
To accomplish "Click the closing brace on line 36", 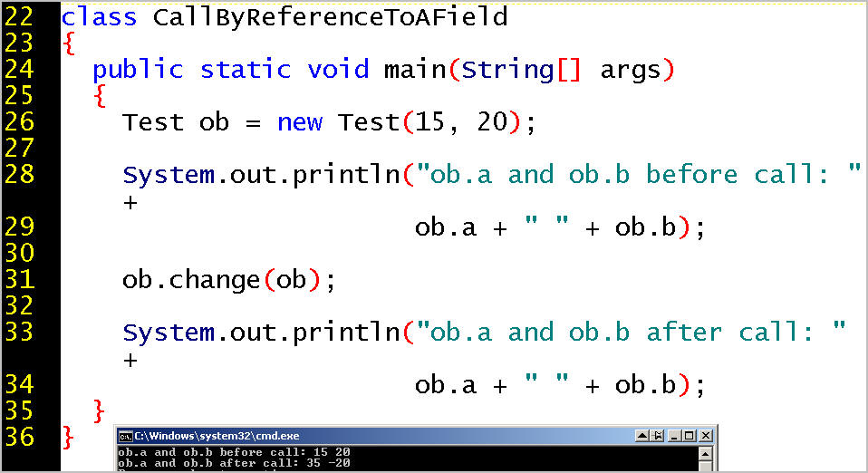I will pos(69,437).
